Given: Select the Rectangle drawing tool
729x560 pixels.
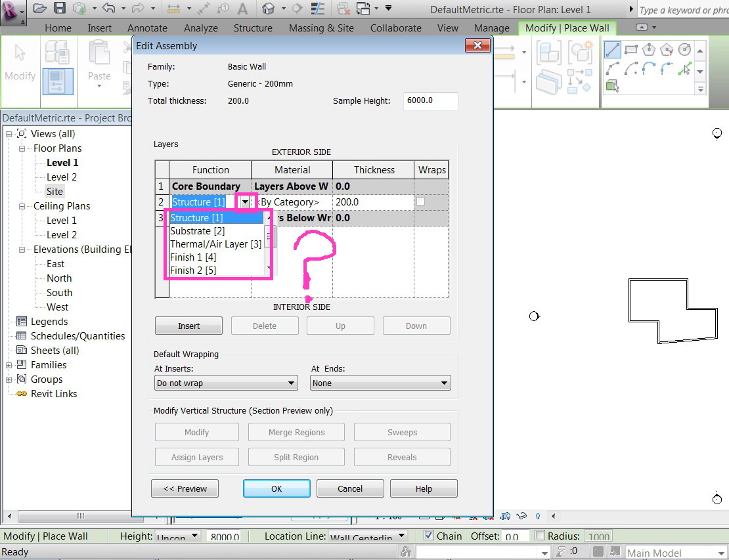Looking at the screenshot, I should coord(630,48).
